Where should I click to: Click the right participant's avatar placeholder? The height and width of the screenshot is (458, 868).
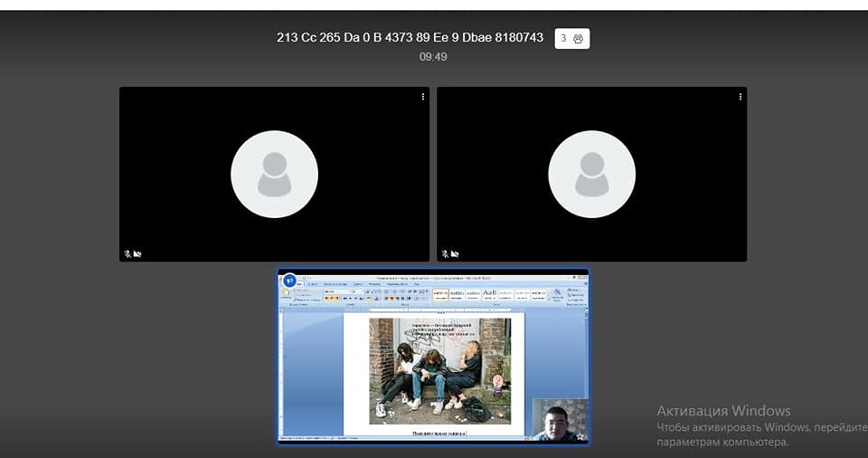tap(591, 175)
